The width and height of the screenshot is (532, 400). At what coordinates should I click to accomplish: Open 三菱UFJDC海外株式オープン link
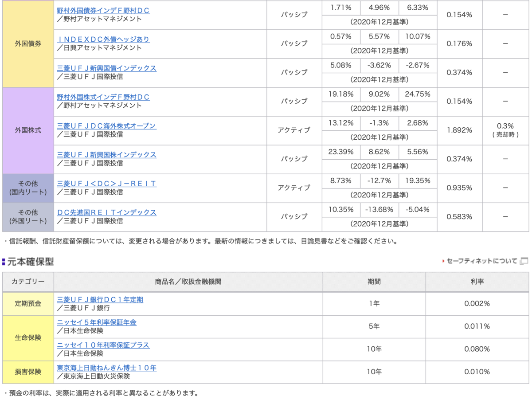tap(107, 125)
